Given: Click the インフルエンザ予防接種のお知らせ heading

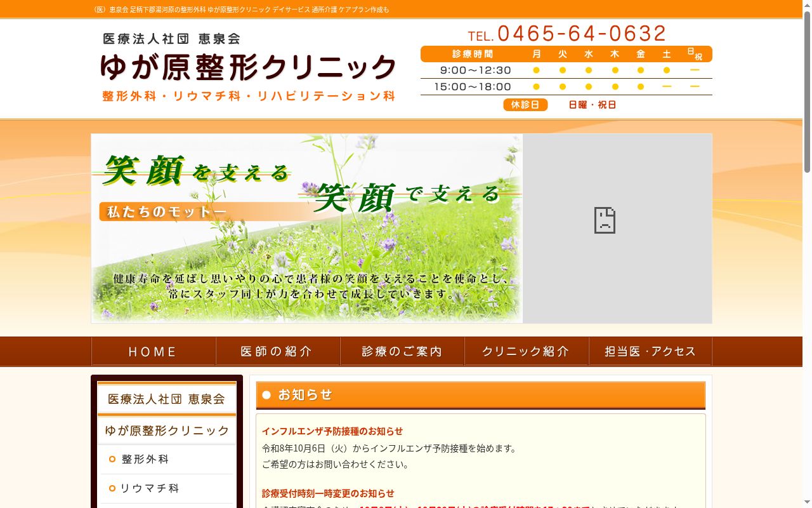Looking at the screenshot, I should [x=332, y=431].
